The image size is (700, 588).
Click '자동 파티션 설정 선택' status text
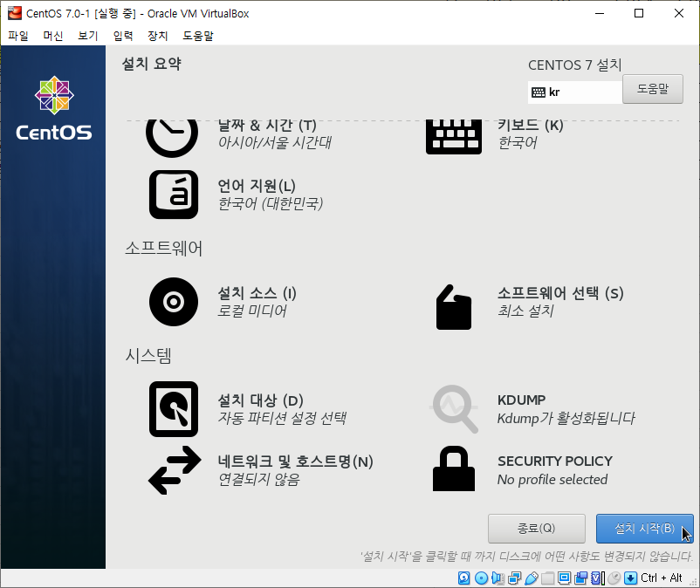click(x=282, y=418)
